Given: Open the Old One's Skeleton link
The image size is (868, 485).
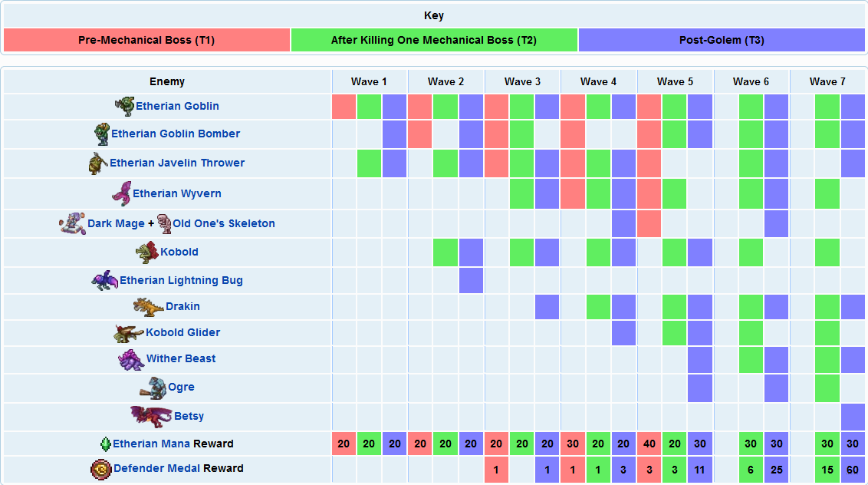Looking at the screenshot, I should click(224, 223).
